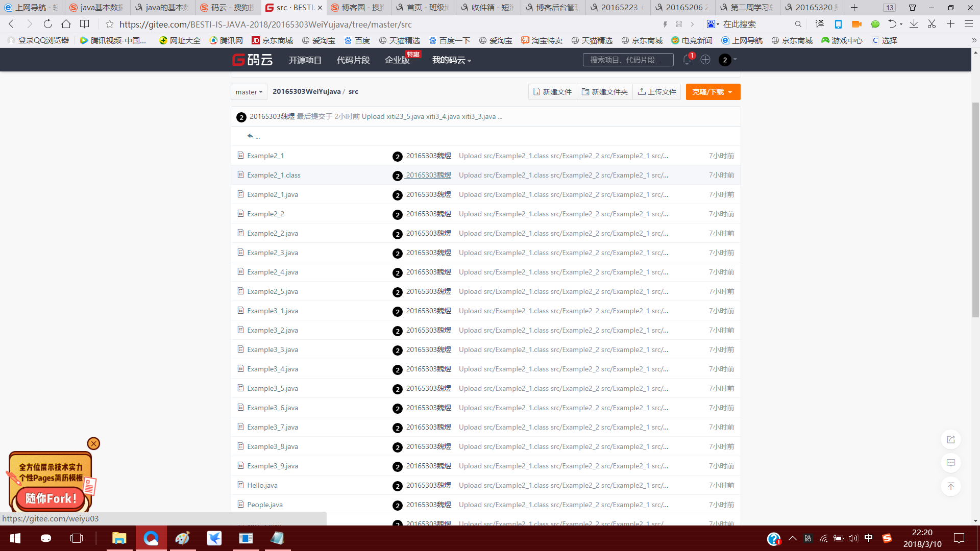Screen dimensions: 980x551
Task: Switch to the 收件箱 tab
Action: 487,8
